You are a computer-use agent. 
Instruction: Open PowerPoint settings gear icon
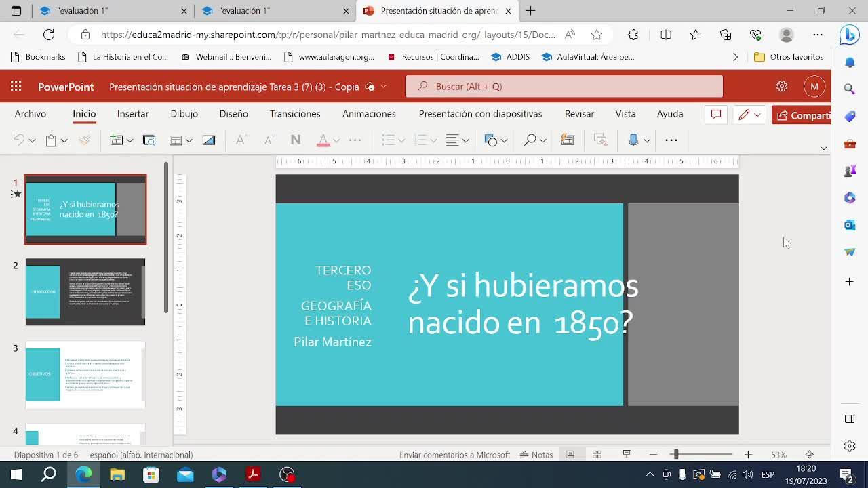tap(782, 87)
